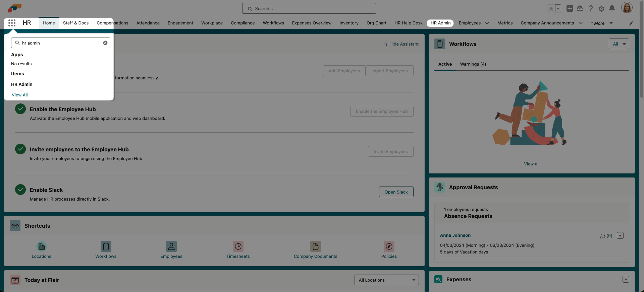
Task: Open the Company Documents shortcut icon
Action: (315, 246)
